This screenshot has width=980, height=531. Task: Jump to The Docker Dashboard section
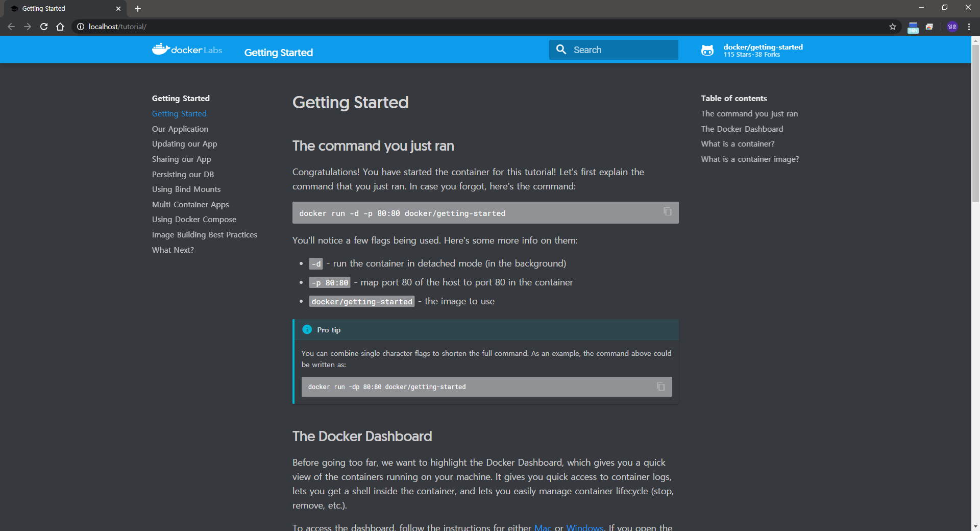[742, 129]
